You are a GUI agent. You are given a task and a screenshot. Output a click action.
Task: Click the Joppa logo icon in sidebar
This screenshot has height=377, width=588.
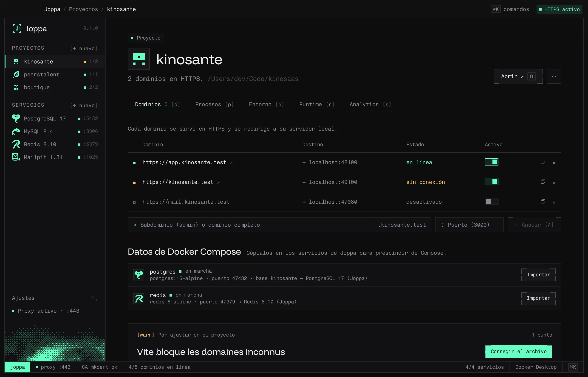click(17, 29)
